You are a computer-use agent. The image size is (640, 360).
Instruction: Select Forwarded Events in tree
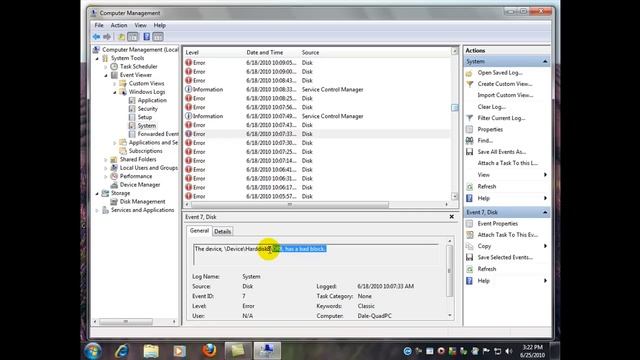click(158, 134)
